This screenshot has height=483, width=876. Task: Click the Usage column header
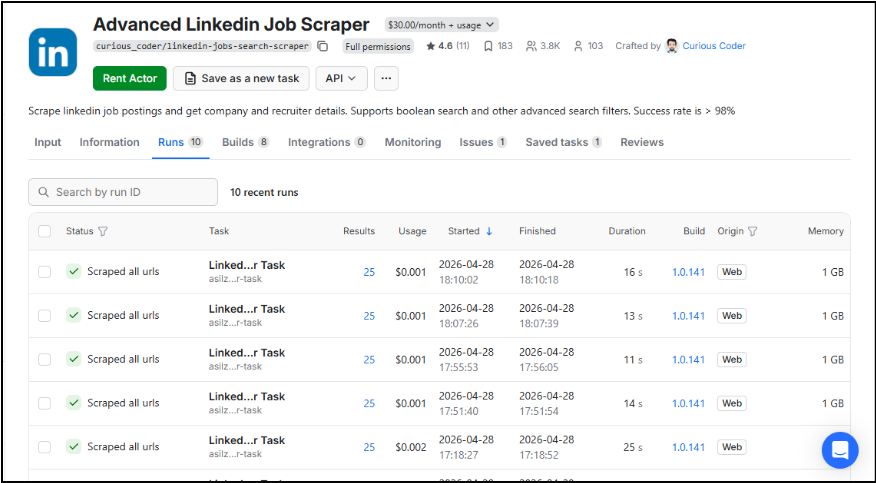coord(412,231)
